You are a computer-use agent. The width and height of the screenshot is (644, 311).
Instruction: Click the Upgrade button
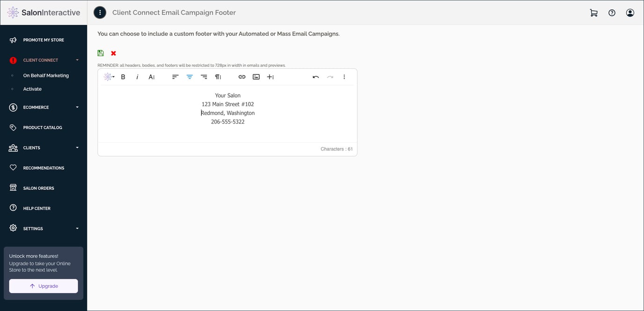pyautogui.click(x=43, y=286)
